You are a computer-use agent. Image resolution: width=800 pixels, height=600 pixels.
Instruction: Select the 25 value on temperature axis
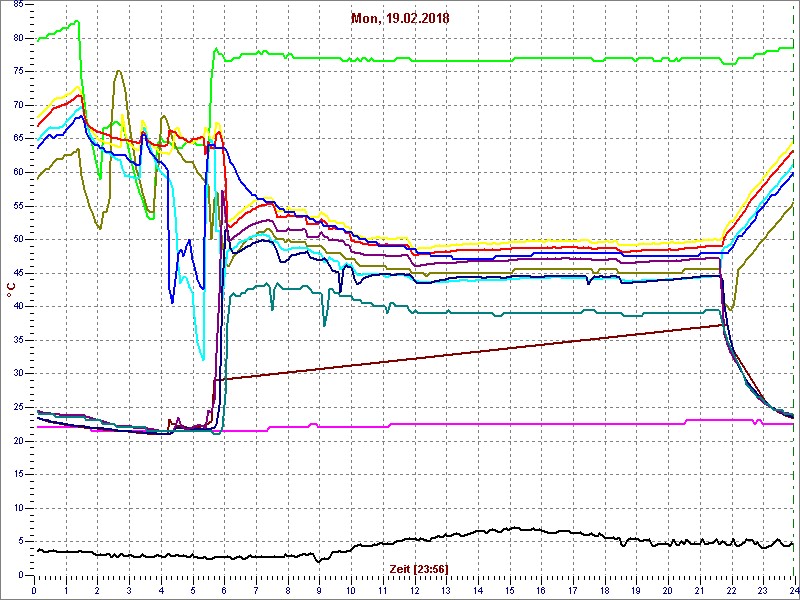point(17,407)
